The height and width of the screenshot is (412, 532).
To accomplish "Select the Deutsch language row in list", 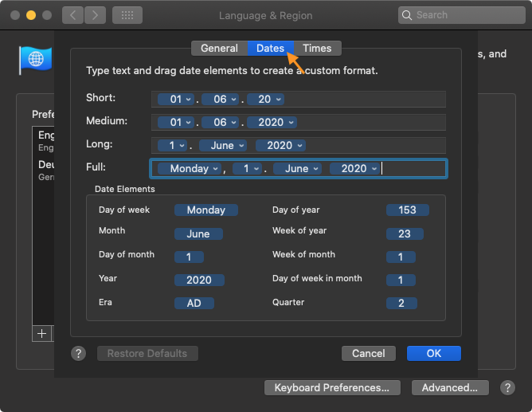I will coord(44,171).
